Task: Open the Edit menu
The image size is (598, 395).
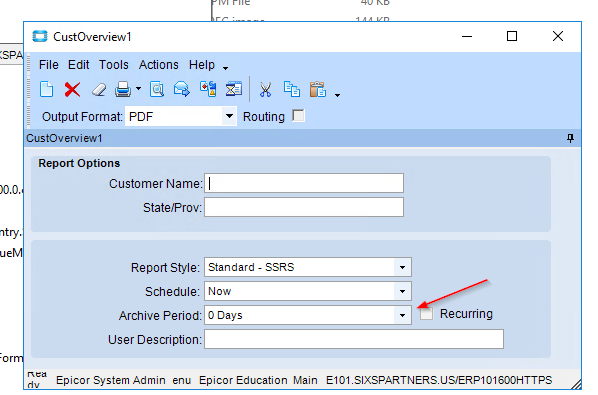Action: (79, 65)
